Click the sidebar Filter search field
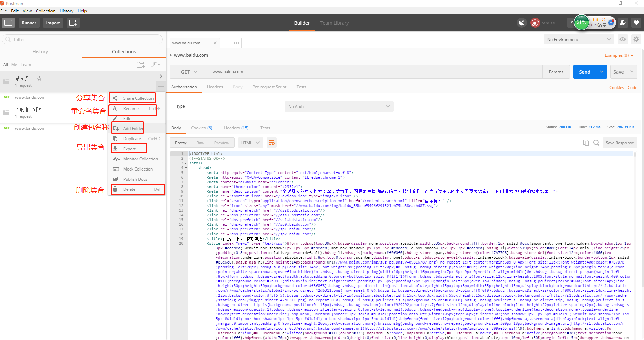 pyautogui.click(x=82, y=39)
